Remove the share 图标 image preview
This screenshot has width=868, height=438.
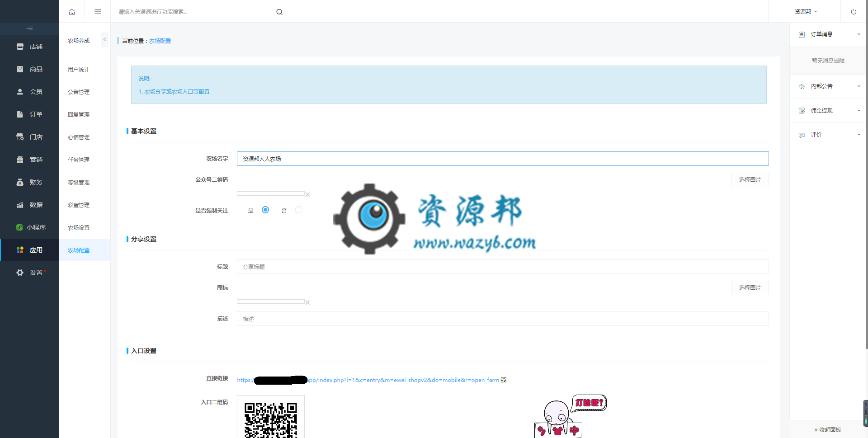[x=307, y=303]
